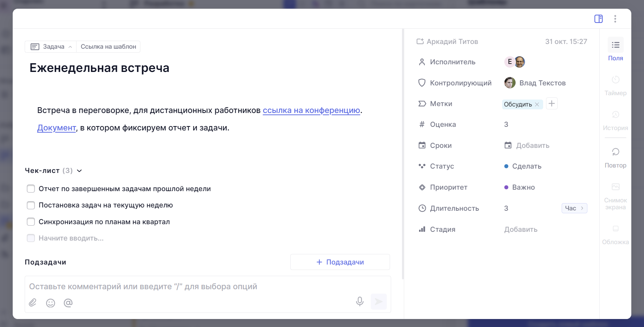Check Постановка задач на текущую неделю
The image size is (644, 327).
(31, 205)
